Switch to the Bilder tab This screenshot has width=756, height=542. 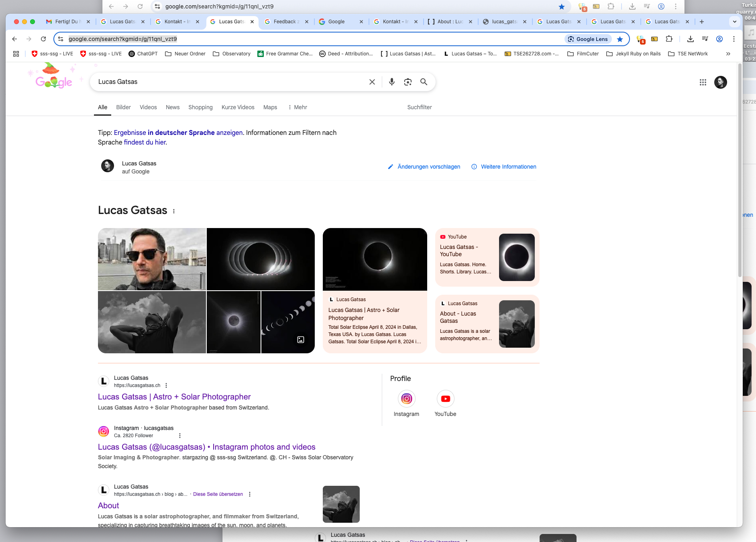(x=123, y=107)
